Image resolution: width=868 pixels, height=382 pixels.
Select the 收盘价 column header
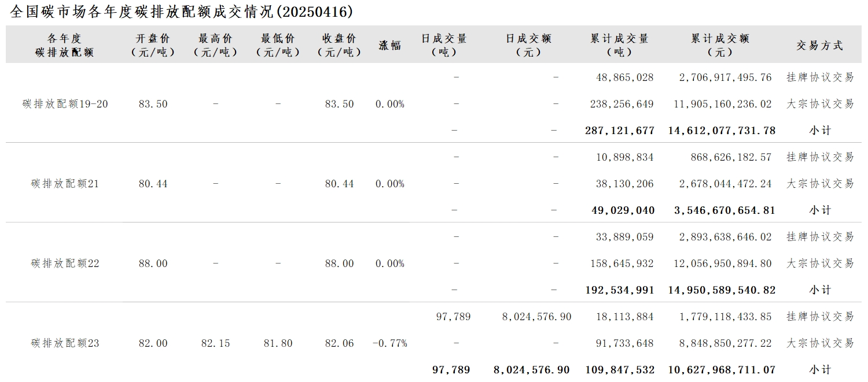[x=339, y=45]
